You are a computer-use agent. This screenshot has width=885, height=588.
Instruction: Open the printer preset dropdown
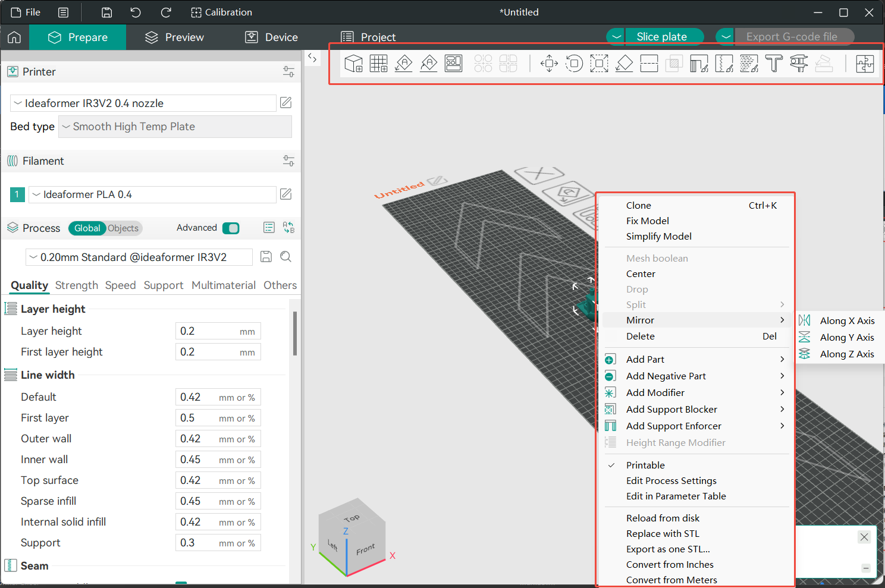(143, 103)
